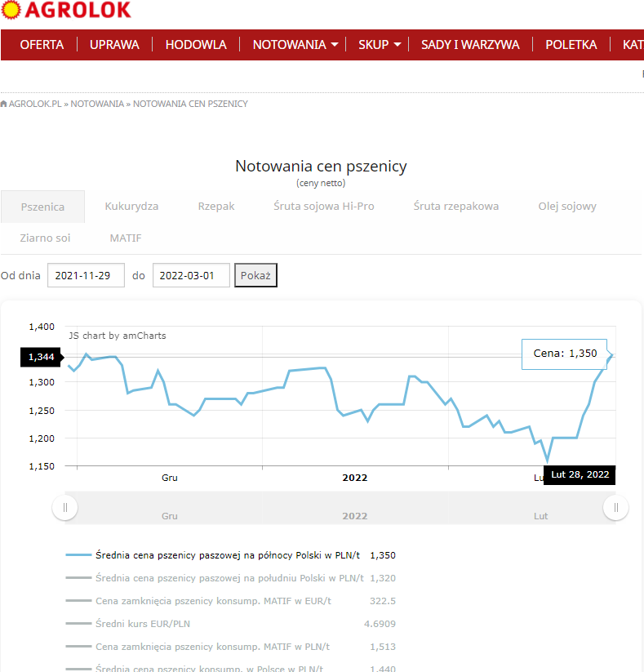Click the right range slider handle
The height and width of the screenshot is (672, 644).
click(x=615, y=508)
